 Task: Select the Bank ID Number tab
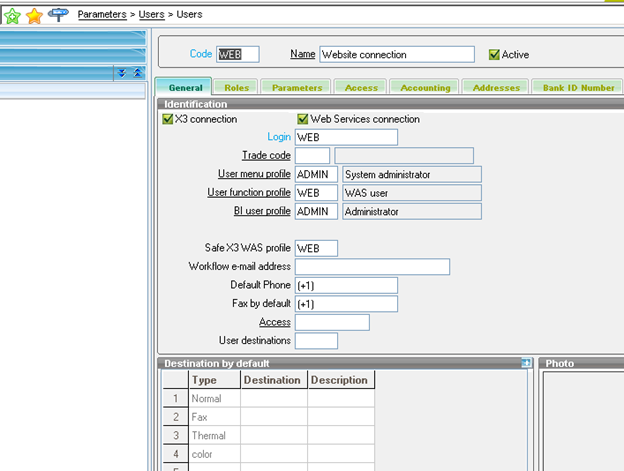pyautogui.click(x=577, y=88)
